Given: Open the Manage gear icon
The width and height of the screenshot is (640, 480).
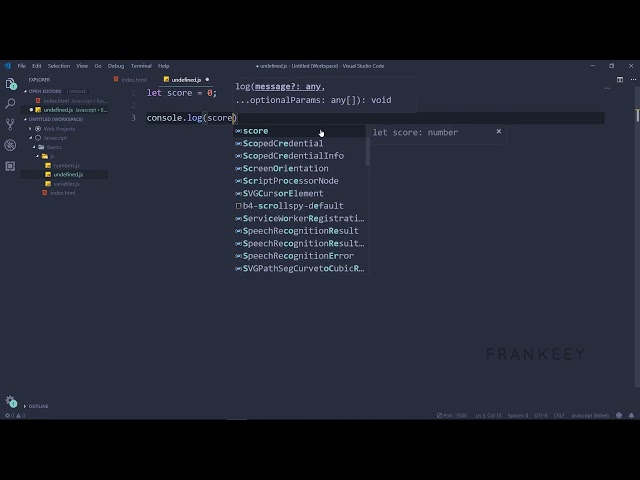Looking at the screenshot, I should [11, 401].
